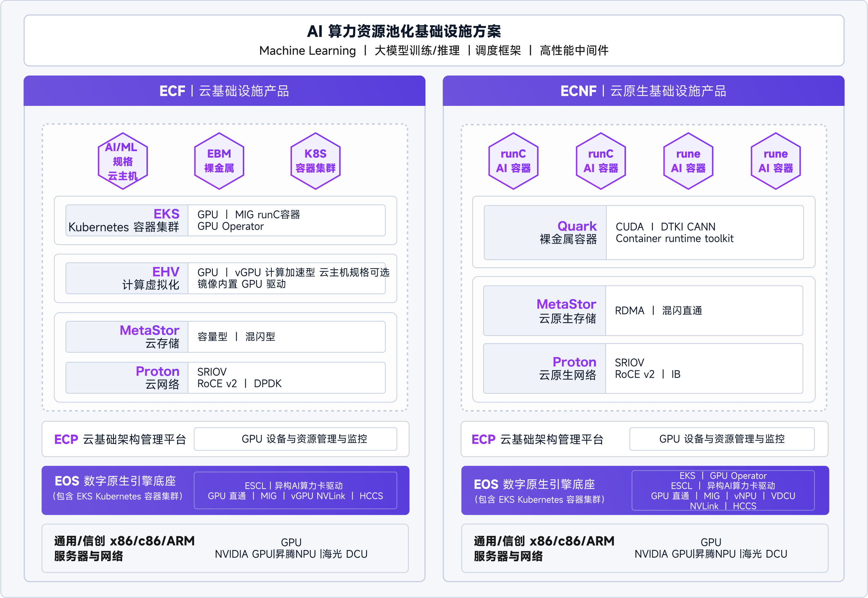Select the leftmost runC AI 容器 hexagon

click(x=513, y=161)
